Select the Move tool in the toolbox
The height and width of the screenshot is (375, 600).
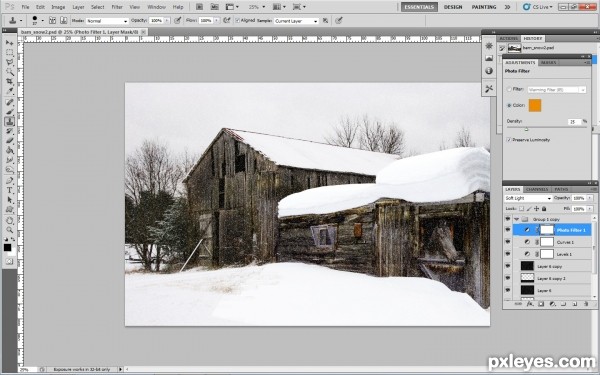(9, 42)
